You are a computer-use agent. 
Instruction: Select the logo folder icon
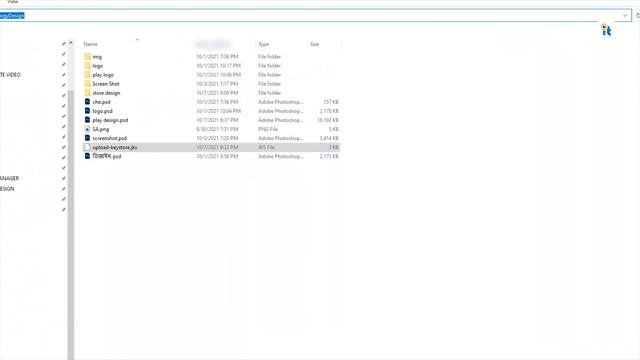87,65
